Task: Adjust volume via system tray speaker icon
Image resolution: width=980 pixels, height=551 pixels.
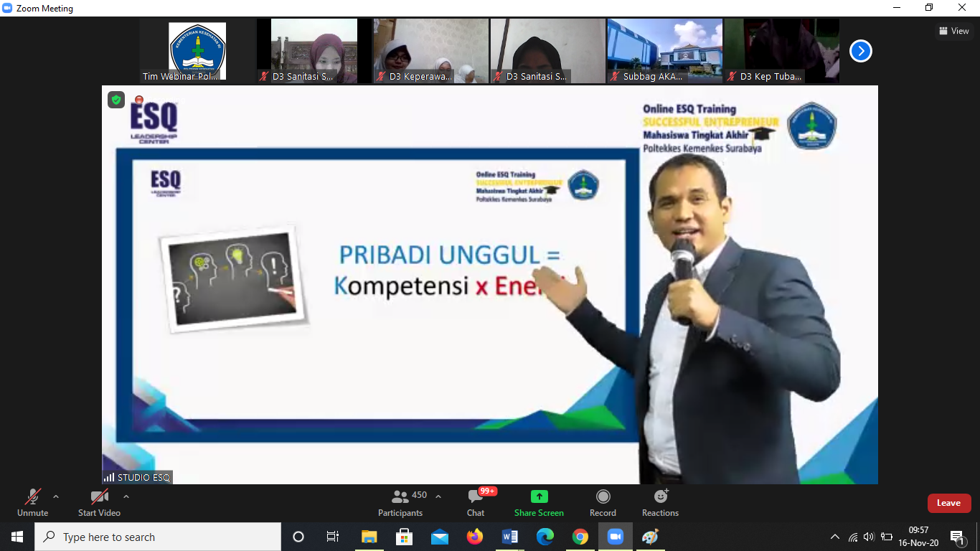Action: [869, 537]
